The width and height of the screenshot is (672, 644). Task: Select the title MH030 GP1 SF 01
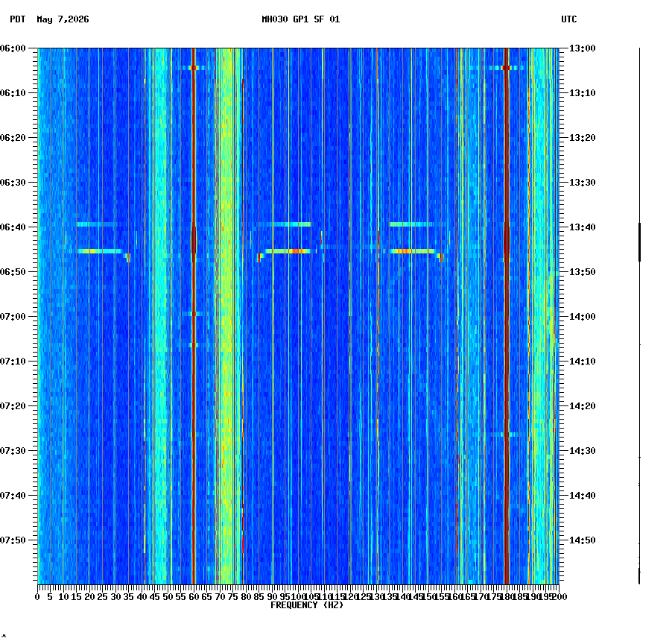301,19
